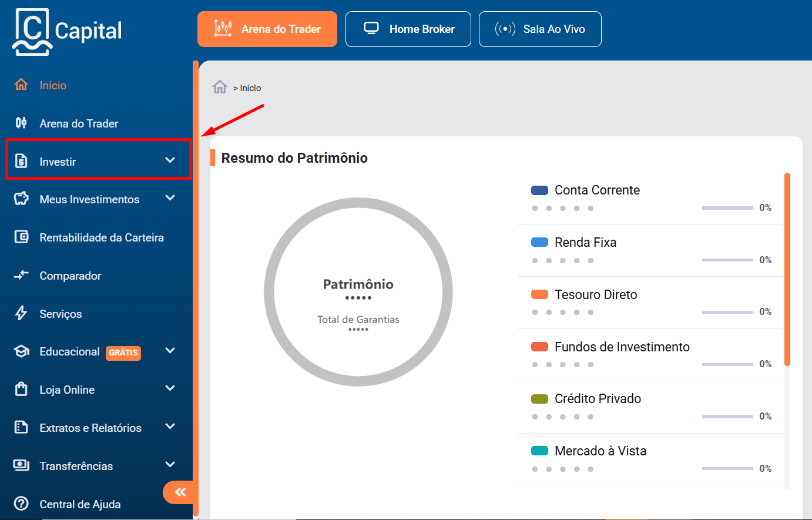Click the Mercado à Vista label
This screenshot has width=812, height=520.
(x=600, y=451)
